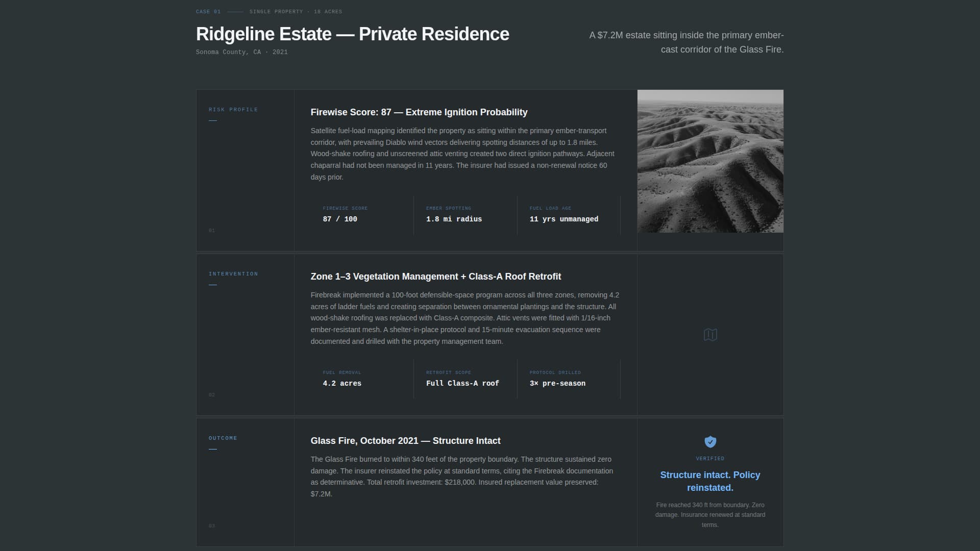Click the map icon in Intervention panel

710,335
